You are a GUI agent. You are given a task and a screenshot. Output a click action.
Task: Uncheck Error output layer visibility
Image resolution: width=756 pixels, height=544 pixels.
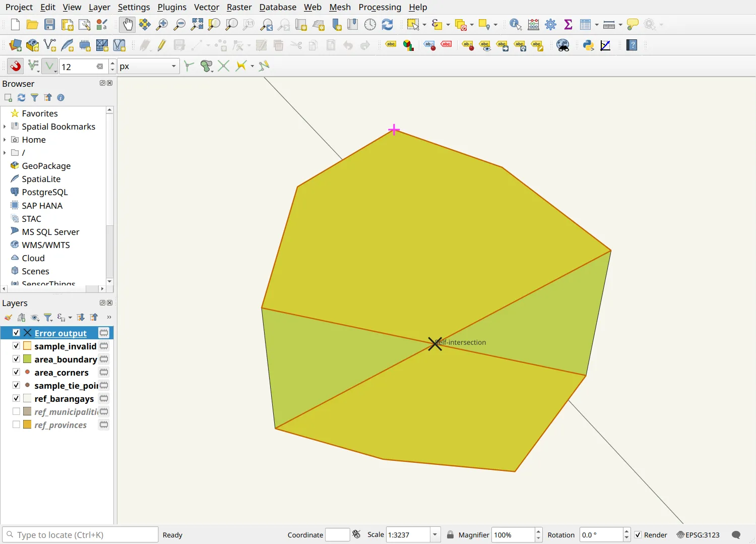pyautogui.click(x=16, y=333)
